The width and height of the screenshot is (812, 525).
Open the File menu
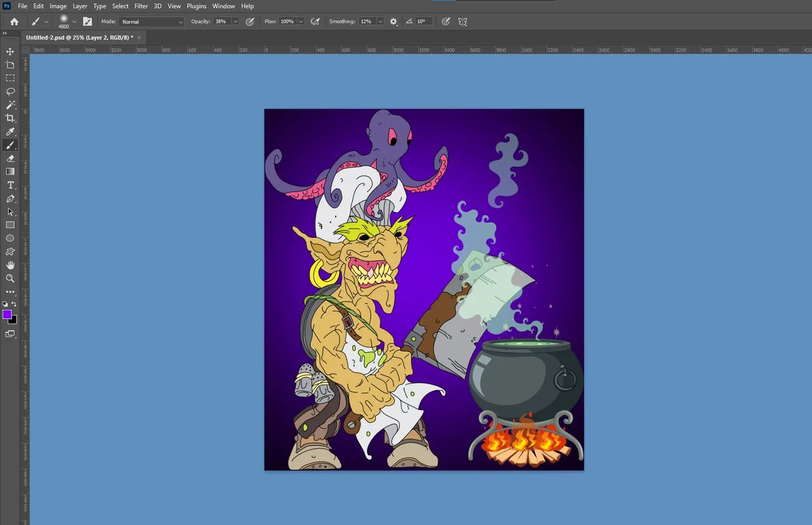tap(23, 6)
